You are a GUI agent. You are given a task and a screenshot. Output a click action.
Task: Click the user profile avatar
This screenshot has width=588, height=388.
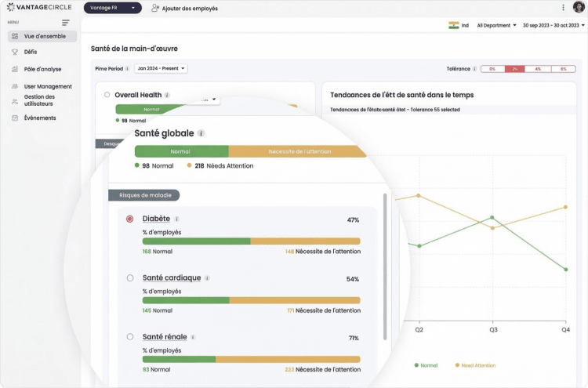point(579,7)
